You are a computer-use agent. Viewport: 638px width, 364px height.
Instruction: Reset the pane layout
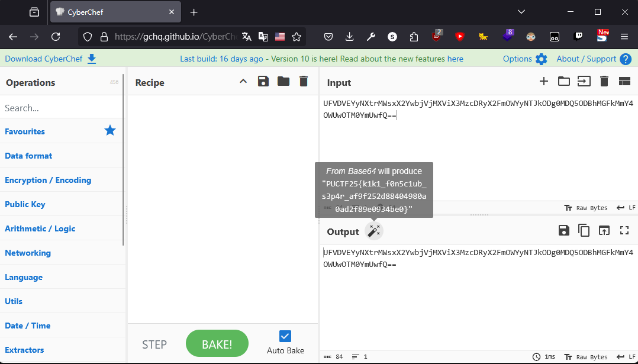point(624,81)
